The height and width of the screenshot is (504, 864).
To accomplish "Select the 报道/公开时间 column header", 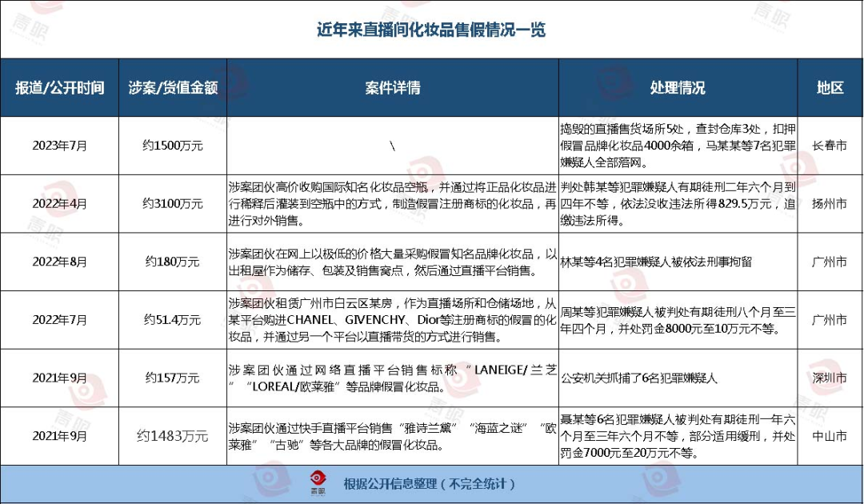I will [x=60, y=88].
